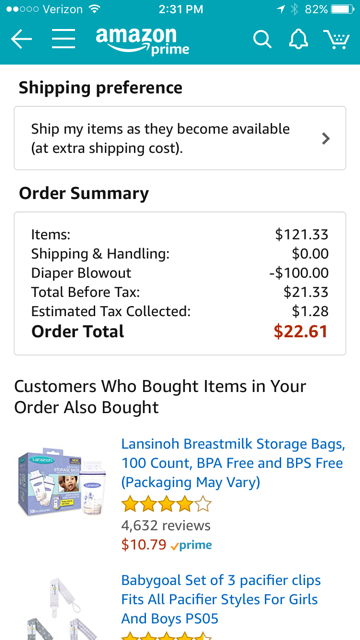Open search with magnifier icon
This screenshot has width=360, height=640.
click(262, 40)
